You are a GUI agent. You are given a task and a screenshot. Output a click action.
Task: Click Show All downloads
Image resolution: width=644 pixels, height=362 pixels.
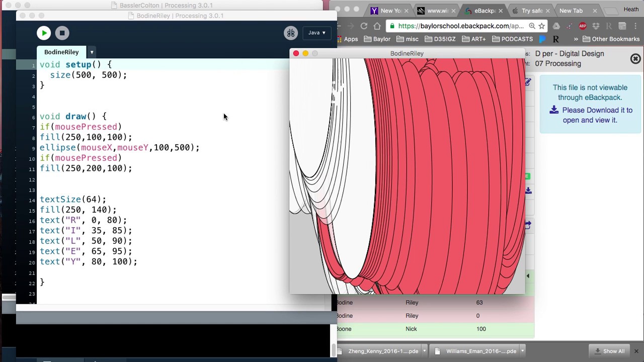(x=609, y=351)
